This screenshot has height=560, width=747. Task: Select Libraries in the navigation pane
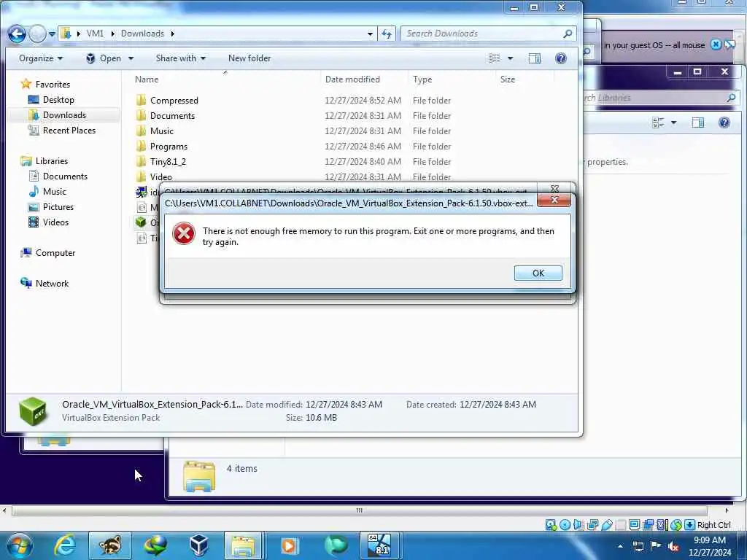coord(52,161)
